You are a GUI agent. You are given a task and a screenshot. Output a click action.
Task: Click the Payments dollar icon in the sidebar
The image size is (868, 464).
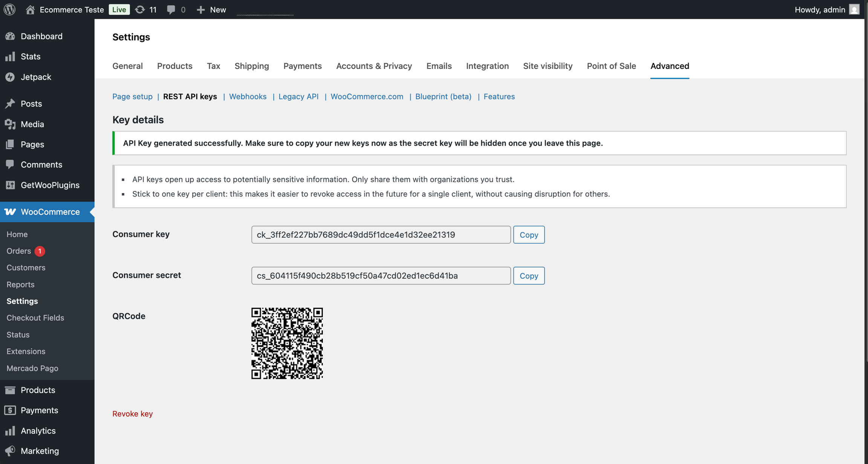(10, 410)
